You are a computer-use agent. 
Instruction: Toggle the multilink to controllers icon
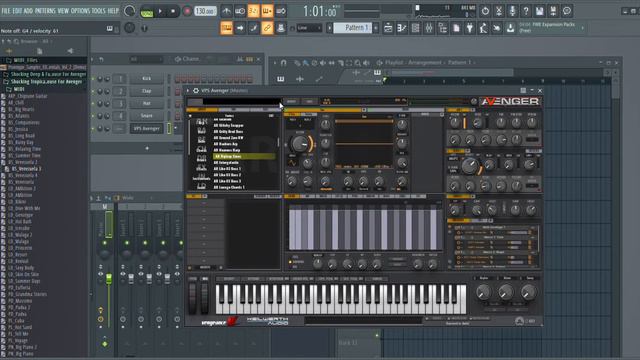coord(267,28)
